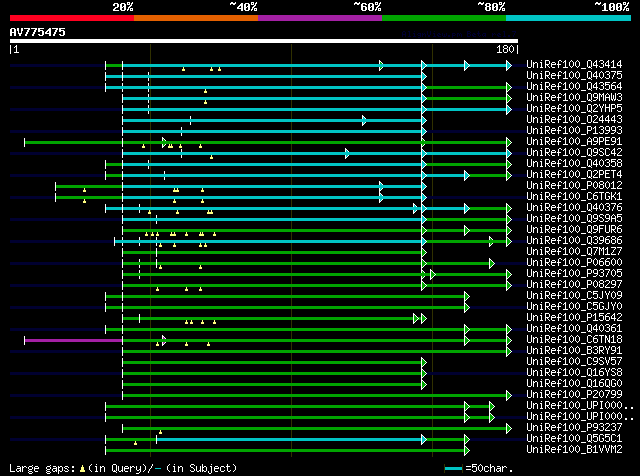Select the UniRef100_Q40358 label
Image resolution: width=640 pixels, height=476 pixels.
(x=574, y=164)
